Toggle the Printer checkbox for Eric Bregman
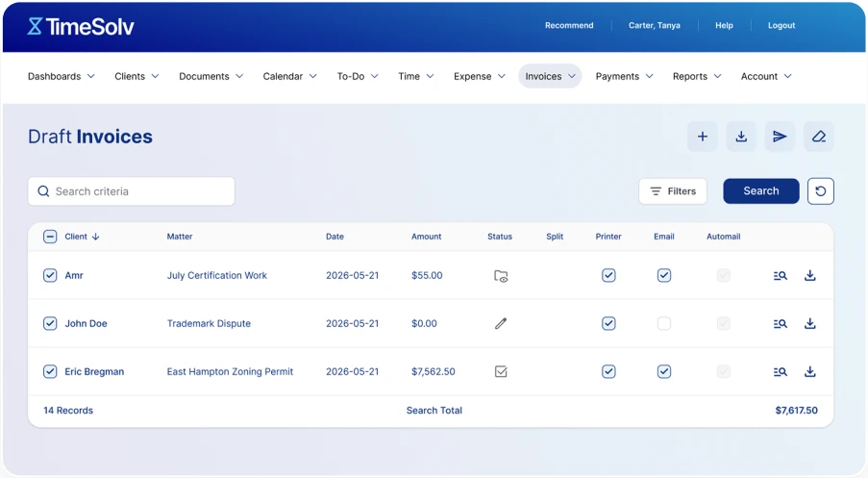 point(608,372)
